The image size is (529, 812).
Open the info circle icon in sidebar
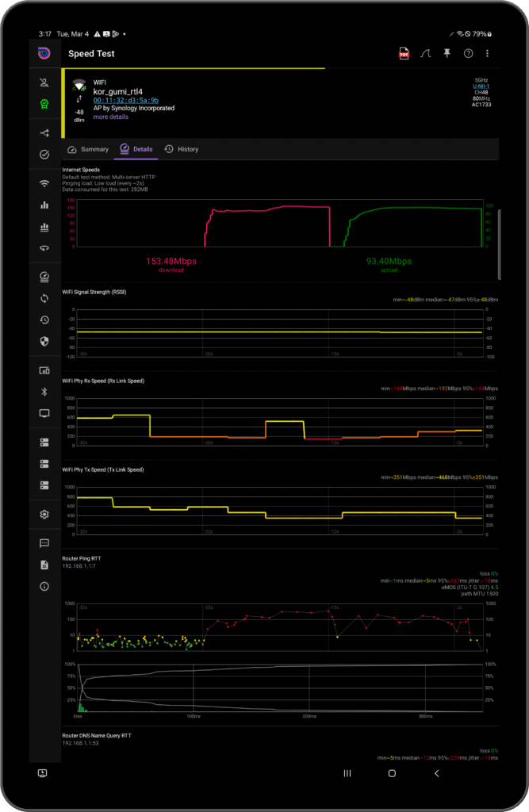coord(44,586)
